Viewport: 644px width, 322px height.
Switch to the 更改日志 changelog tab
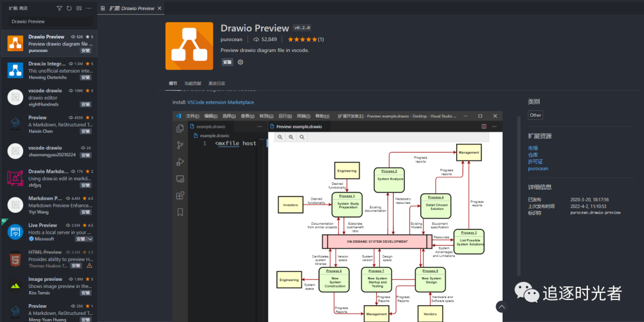tap(216, 83)
